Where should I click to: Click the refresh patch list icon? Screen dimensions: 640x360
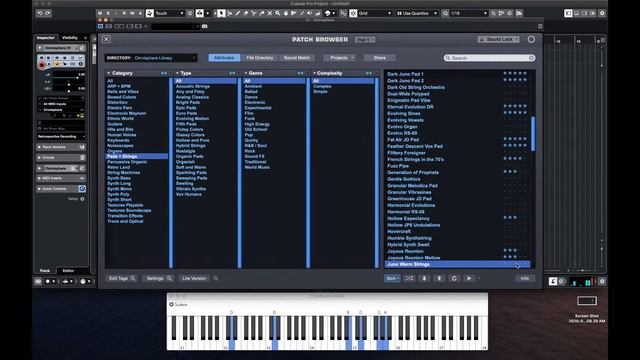coord(454,278)
